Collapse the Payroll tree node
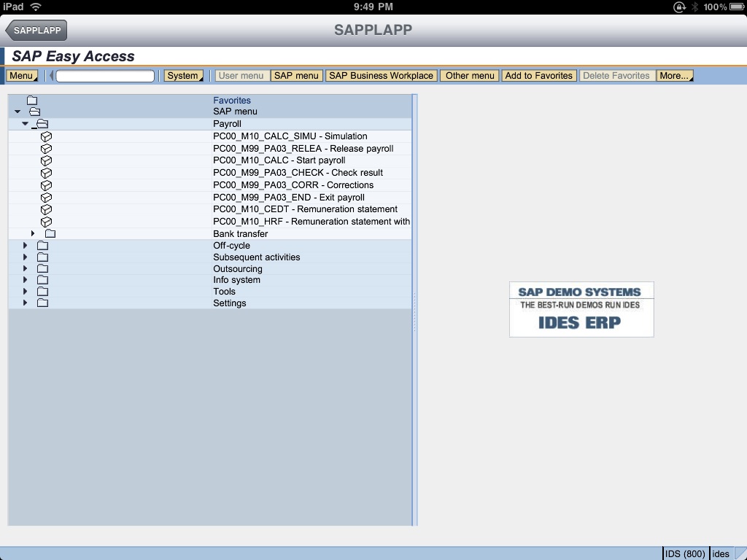This screenshot has width=747, height=560. click(x=26, y=124)
